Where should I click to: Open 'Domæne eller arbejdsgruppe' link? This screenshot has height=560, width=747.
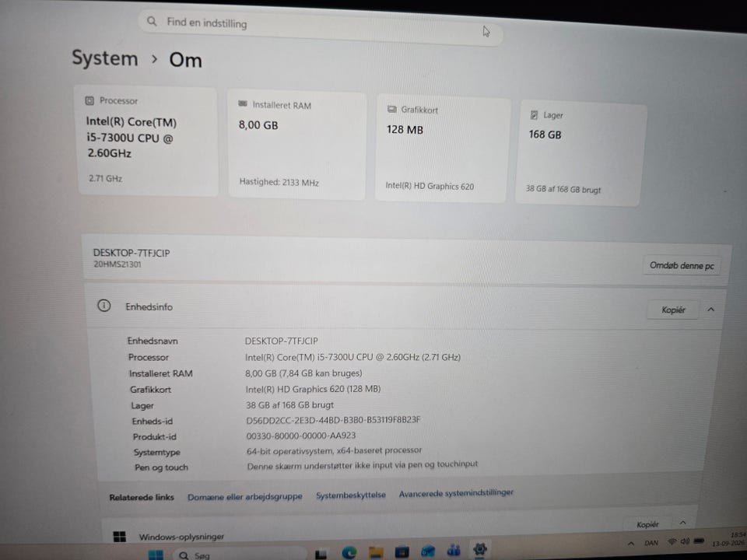tap(245, 497)
